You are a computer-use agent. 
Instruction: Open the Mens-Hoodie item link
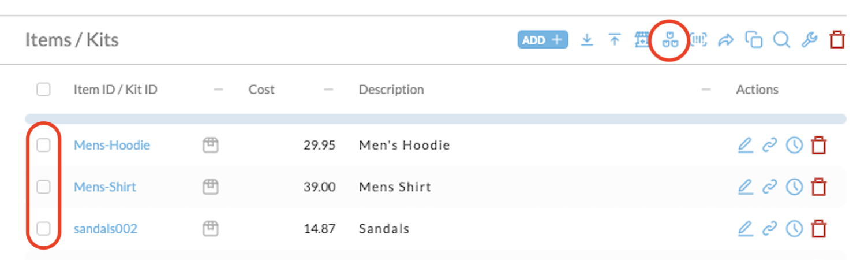pyautogui.click(x=112, y=145)
